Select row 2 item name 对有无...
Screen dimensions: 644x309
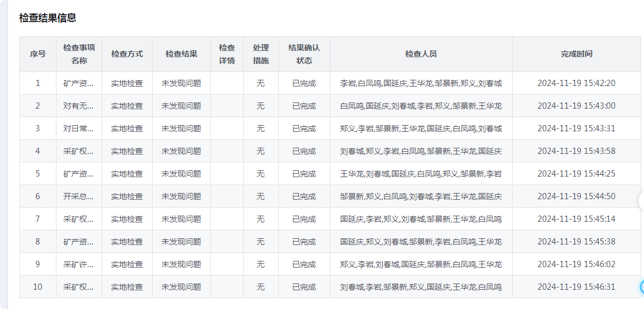(79, 106)
